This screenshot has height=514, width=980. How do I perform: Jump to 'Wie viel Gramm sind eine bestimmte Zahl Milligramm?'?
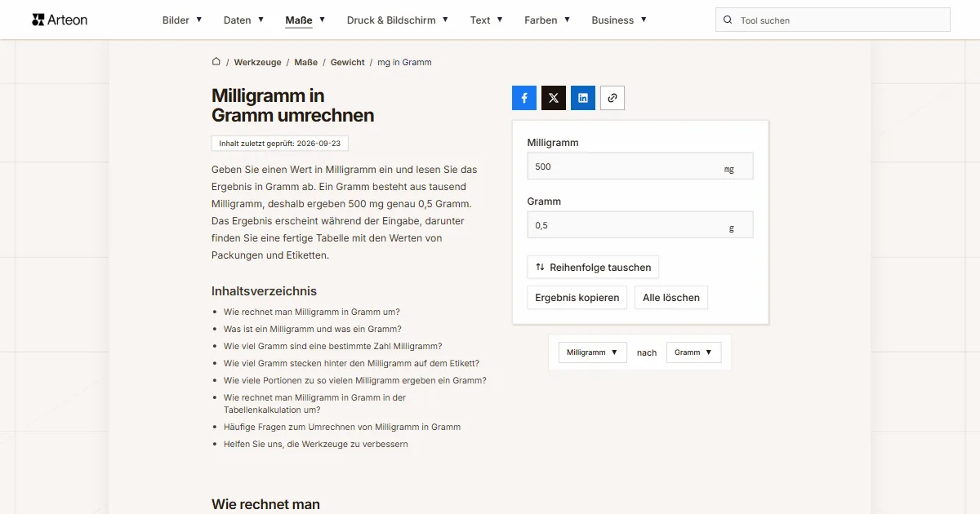coord(333,346)
